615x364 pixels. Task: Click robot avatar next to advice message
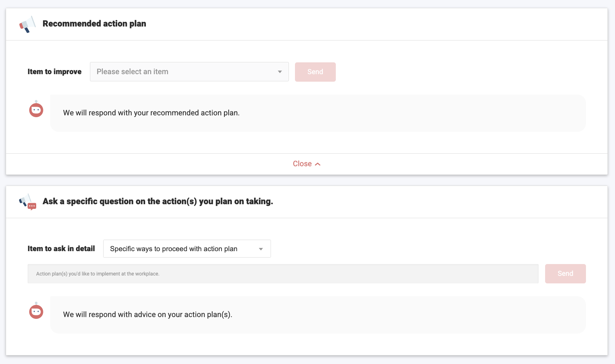coord(36,311)
